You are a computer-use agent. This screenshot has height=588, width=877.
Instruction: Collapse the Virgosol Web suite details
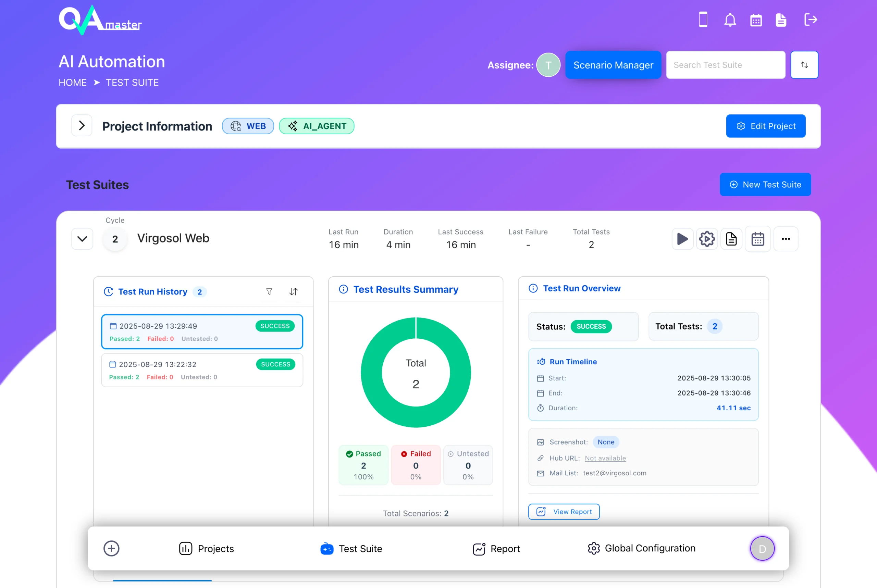click(82, 239)
